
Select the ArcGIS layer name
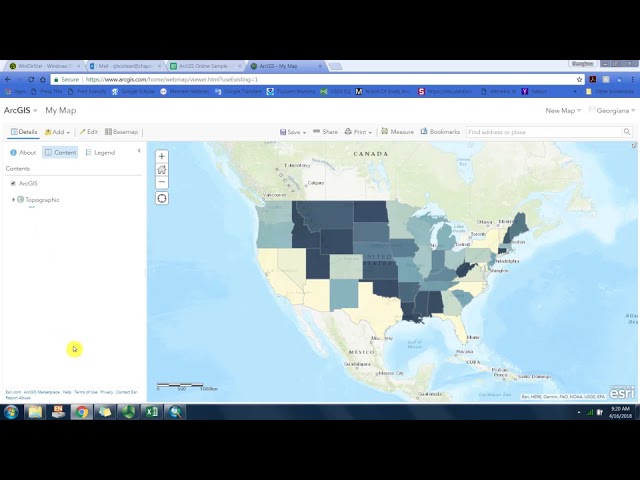[28, 183]
